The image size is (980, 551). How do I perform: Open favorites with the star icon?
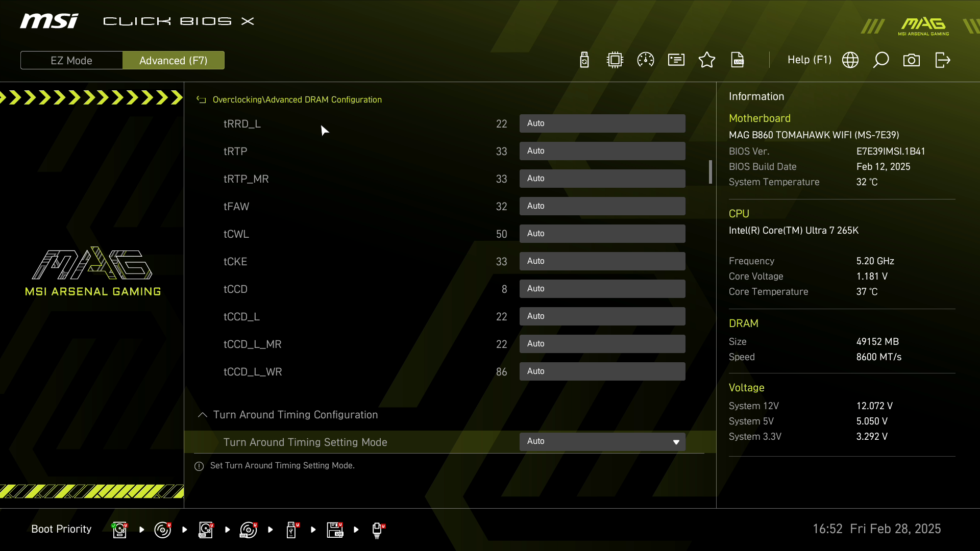pos(707,60)
